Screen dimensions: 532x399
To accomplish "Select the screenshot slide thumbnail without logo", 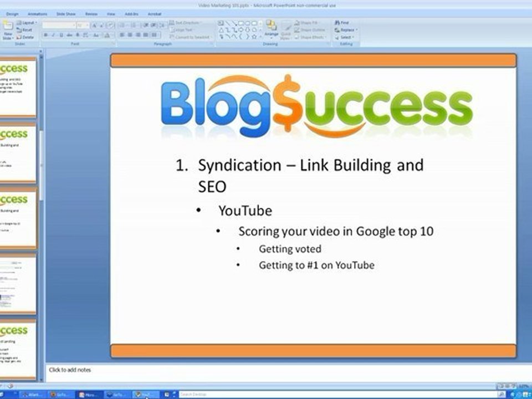I will point(18,284).
